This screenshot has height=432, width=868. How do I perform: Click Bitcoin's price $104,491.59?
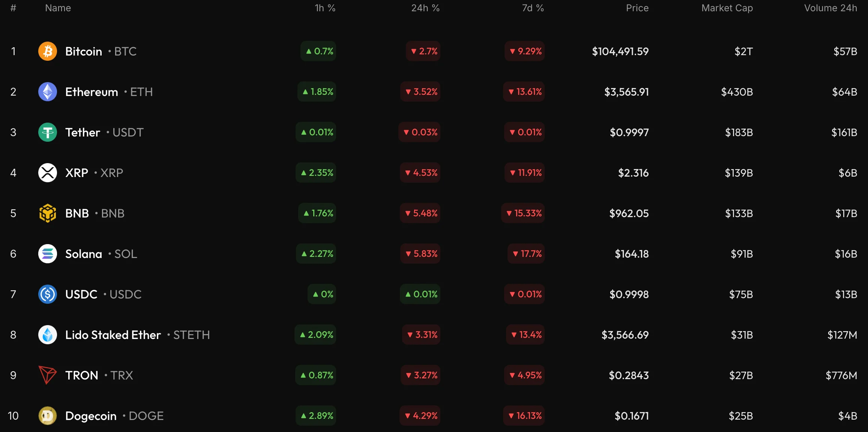coord(620,51)
